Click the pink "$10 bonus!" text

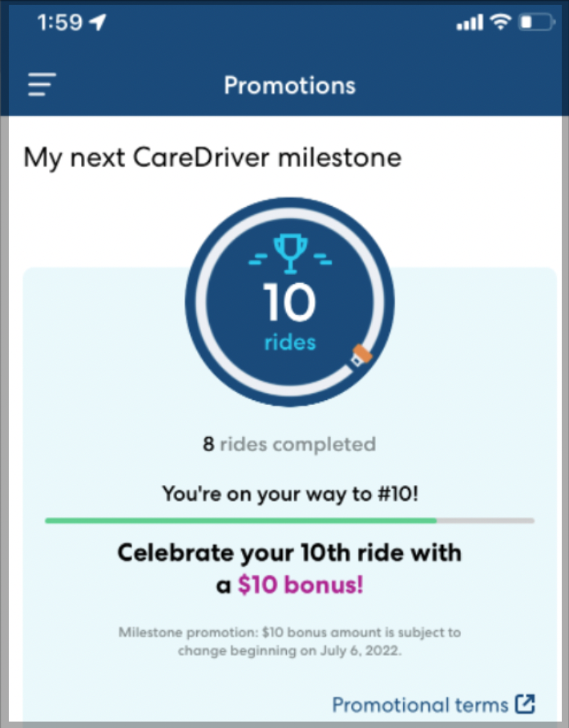[x=301, y=586]
